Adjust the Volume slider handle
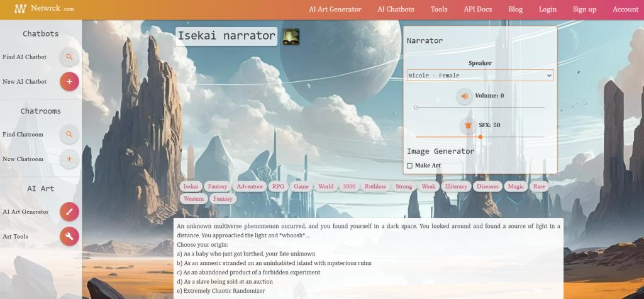644x299 pixels. pyautogui.click(x=416, y=108)
